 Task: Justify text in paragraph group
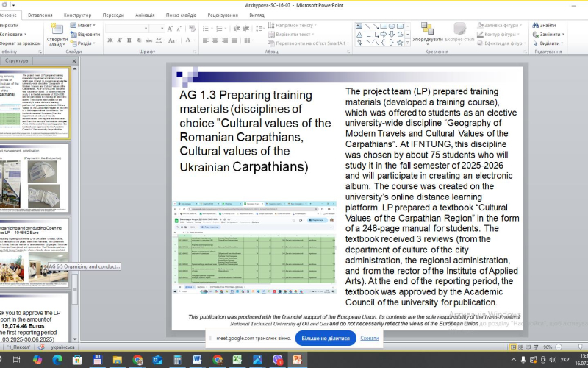(234, 40)
